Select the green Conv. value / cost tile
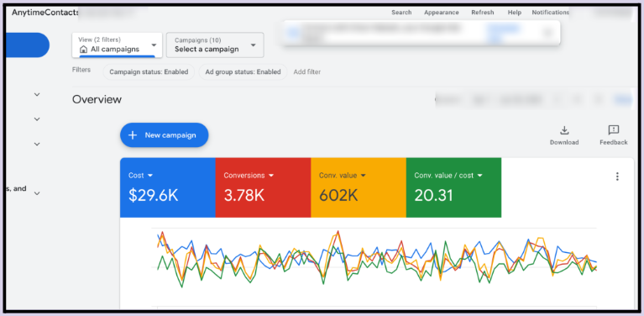The image size is (644, 316). point(454,187)
